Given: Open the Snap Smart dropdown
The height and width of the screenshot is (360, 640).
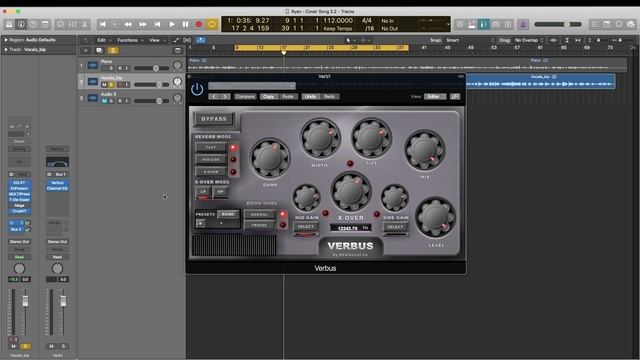Looking at the screenshot, I should (469, 40).
